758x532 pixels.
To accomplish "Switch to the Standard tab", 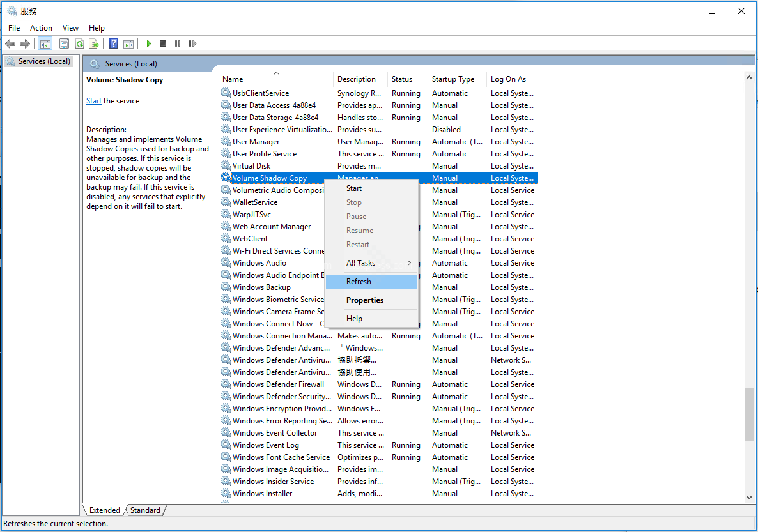I will pyautogui.click(x=145, y=510).
